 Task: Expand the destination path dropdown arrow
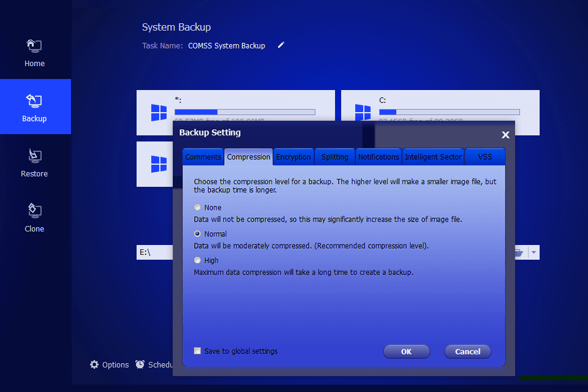[x=533, y=252]
